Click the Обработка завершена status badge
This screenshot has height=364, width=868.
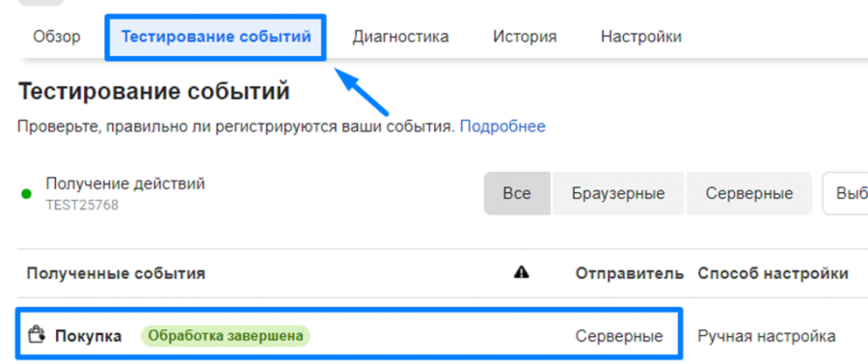226,336
